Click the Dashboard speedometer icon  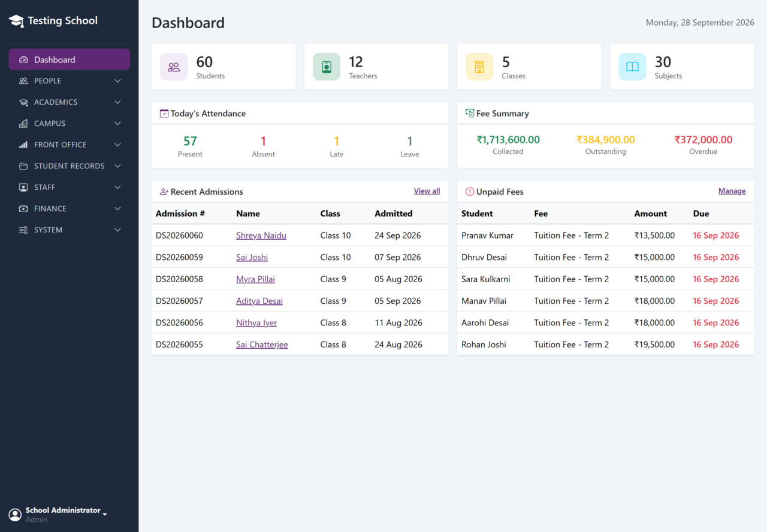click(23, 60)
